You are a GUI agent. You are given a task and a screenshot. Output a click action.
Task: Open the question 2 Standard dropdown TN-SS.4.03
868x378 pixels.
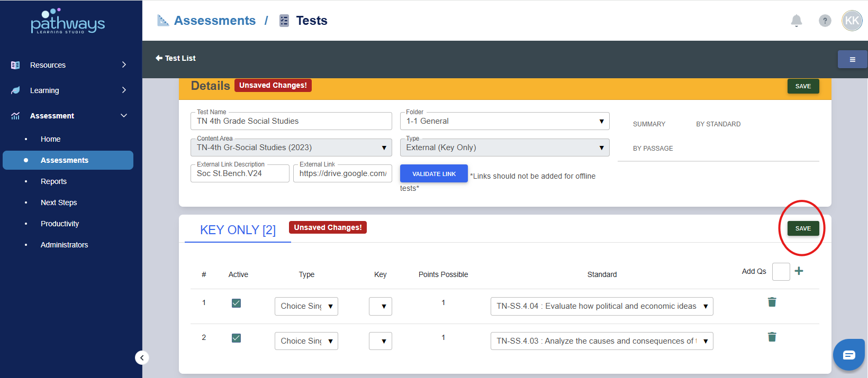[602, 341]
